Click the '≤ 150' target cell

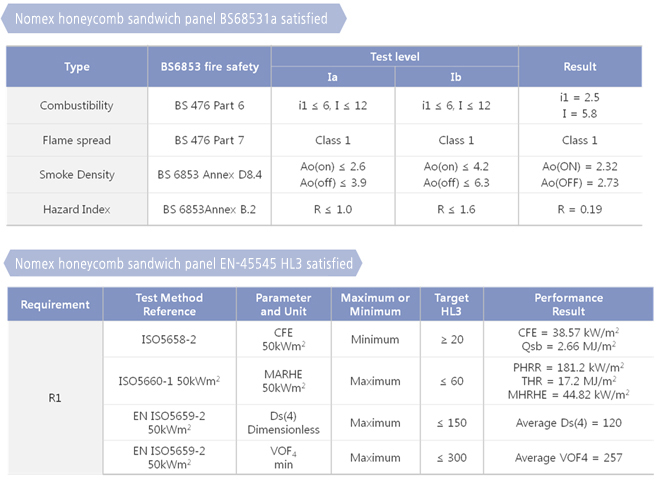pos(452,423)
